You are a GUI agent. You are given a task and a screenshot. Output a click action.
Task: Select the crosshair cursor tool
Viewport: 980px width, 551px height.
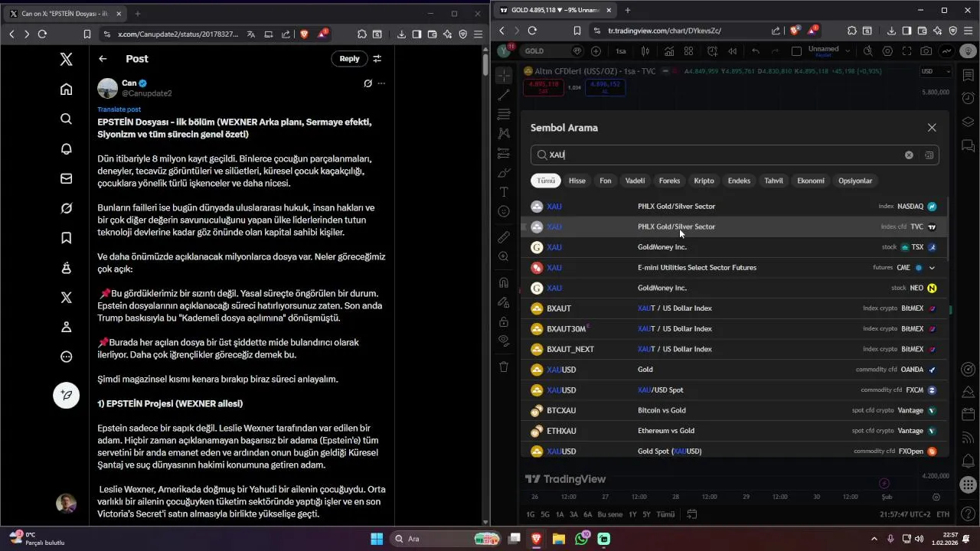pyautogui.click(x=504, y=75)
